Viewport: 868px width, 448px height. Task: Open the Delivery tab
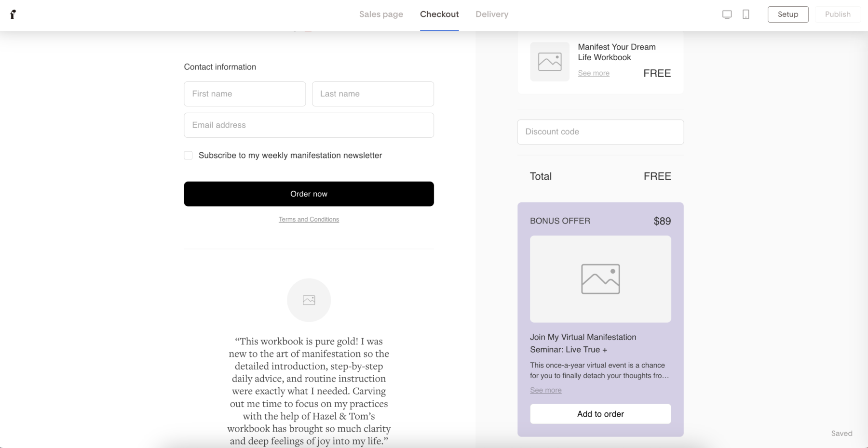click(x=492, y=14)
